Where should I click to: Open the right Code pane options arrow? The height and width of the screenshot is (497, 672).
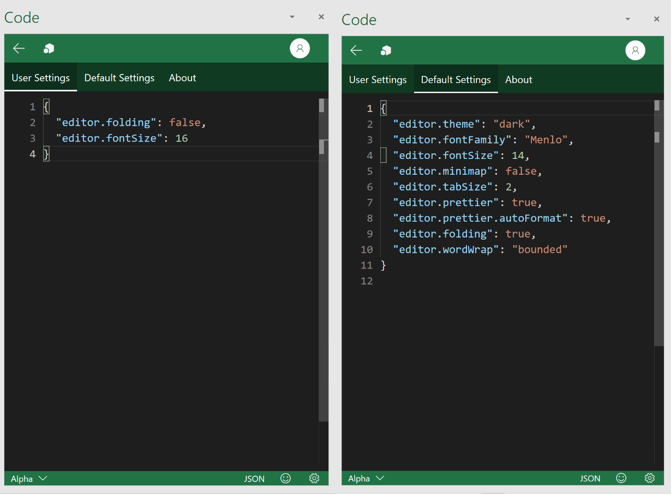627,19
